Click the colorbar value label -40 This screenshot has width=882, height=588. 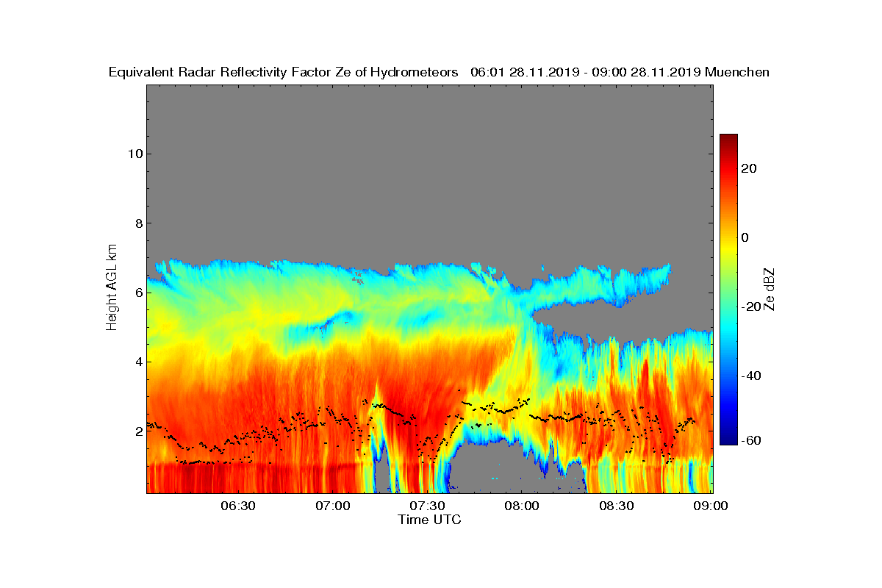tap(751, 376)
